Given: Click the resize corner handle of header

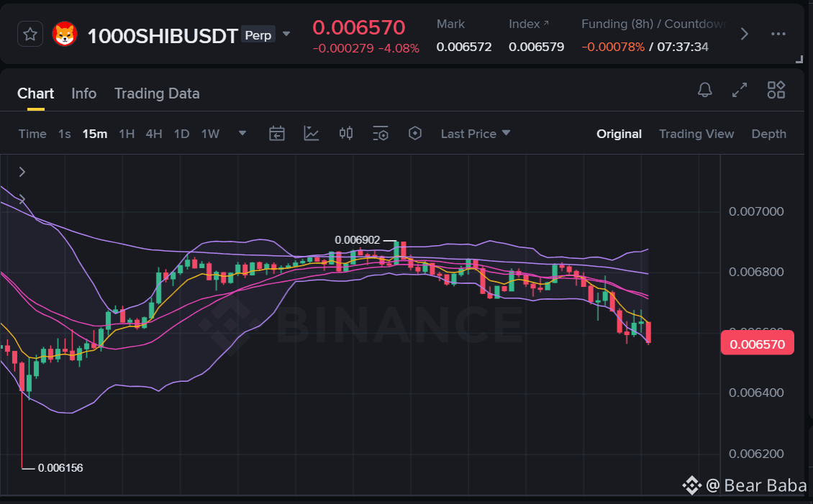Looking at the screenshot, I should tap(799, 59).
